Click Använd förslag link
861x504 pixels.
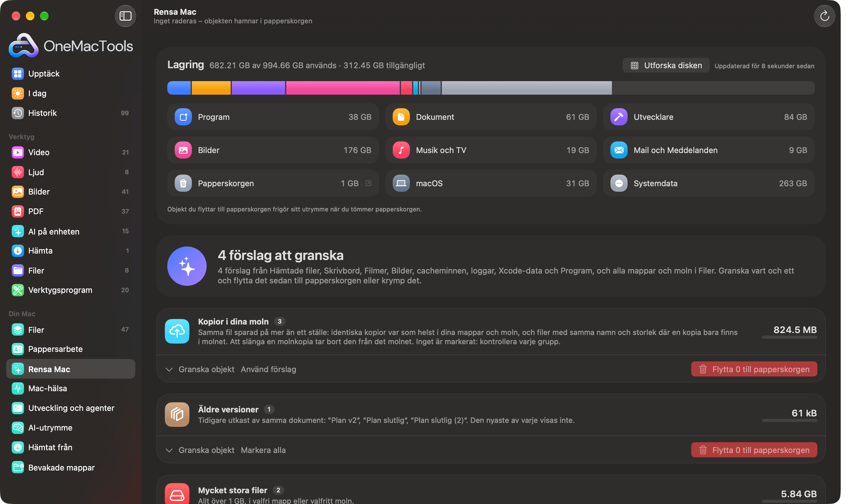point(268,369)
